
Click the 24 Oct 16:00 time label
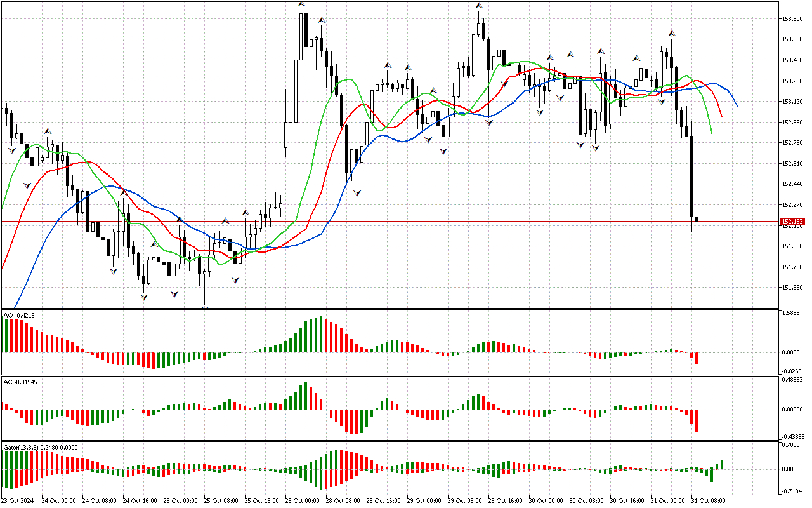click(140, 501)
